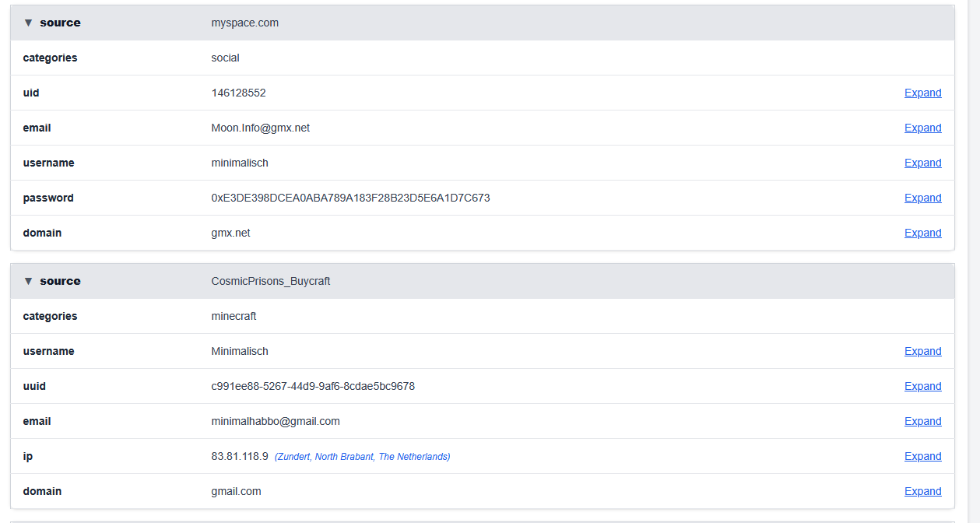Click the password hash value text
The height and width of the screenshot is (523, 980).
coord(350,198)
